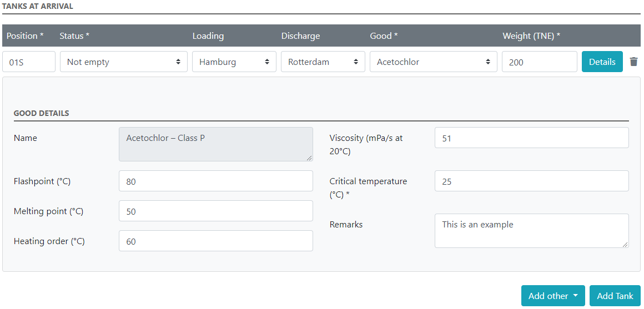This screenshot has height=309, width=644.
Task: Open the Discharge port dropdown showing Rotterdam
Action: pyautogui.click(x=323, y=62)
